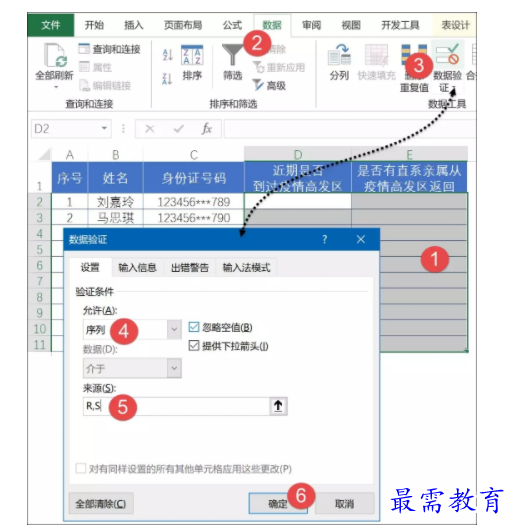Toggle In-cell dropdown (提供下拉箭头) checkbox
This screenshot has width=512, height=532.
coord(194,346)
